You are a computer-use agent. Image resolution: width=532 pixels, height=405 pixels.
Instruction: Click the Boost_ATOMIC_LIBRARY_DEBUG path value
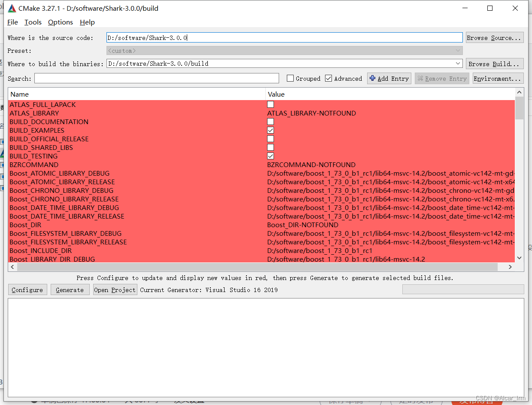[391, 173]
